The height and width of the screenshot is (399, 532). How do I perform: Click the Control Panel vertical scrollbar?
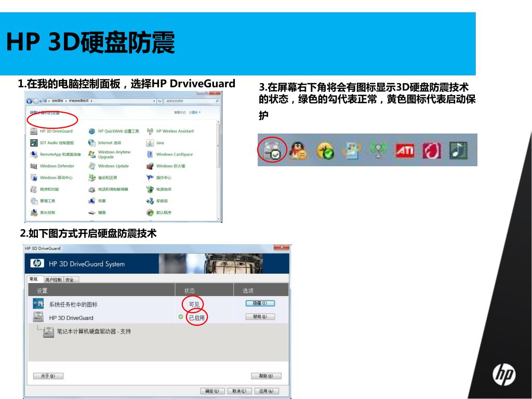coord(218,170)
